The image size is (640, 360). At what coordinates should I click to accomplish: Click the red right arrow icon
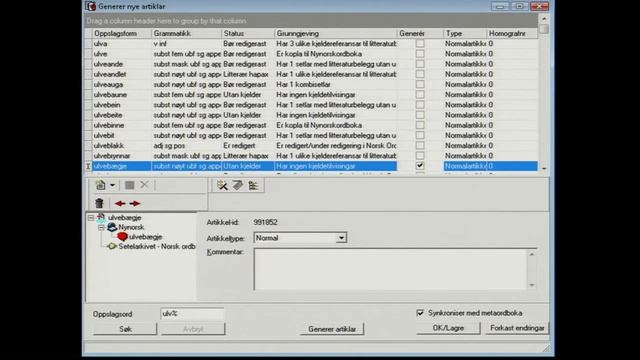coord(135,203)
